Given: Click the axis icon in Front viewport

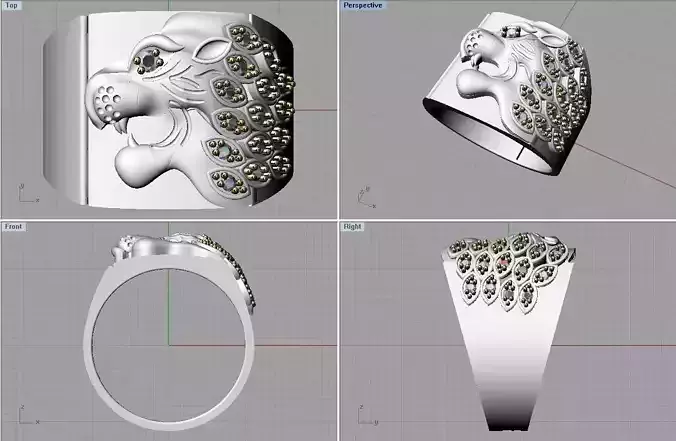Looking at the screenshot, I should 28,415.
